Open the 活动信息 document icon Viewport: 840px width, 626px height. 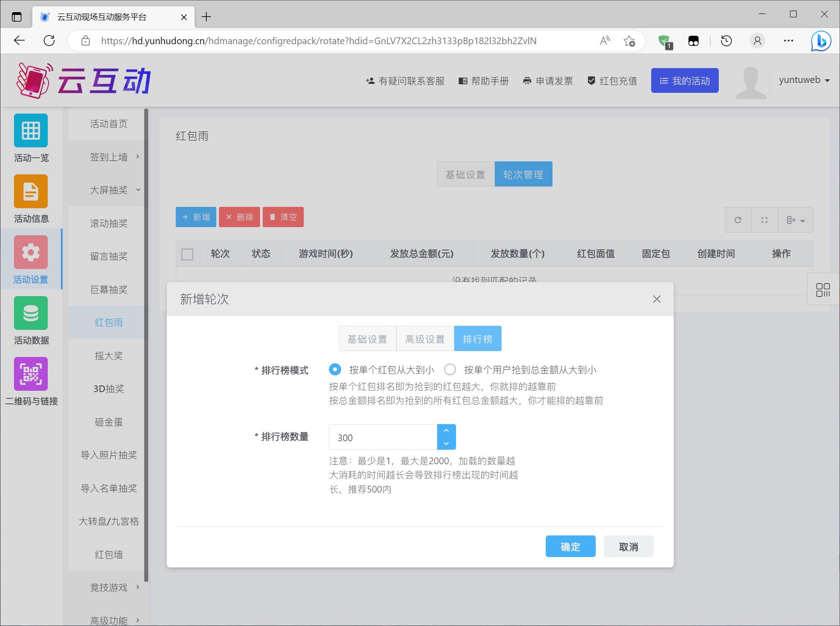point(31,192)
